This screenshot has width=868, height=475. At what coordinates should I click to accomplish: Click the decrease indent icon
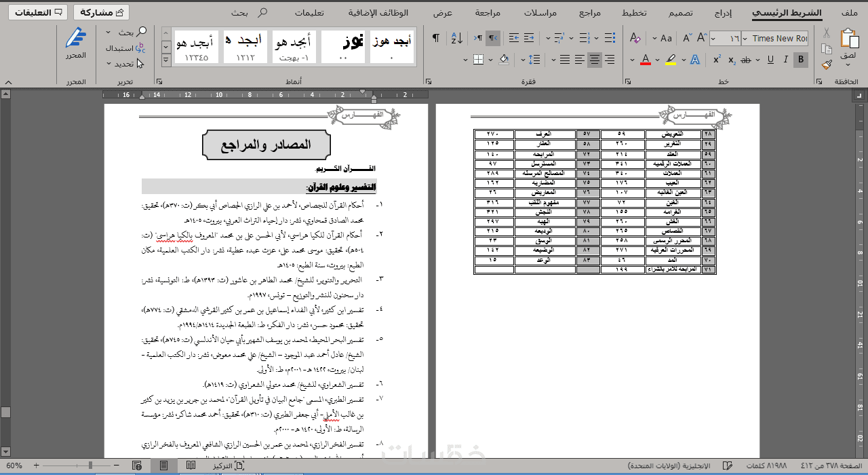(x=529, y=38)
